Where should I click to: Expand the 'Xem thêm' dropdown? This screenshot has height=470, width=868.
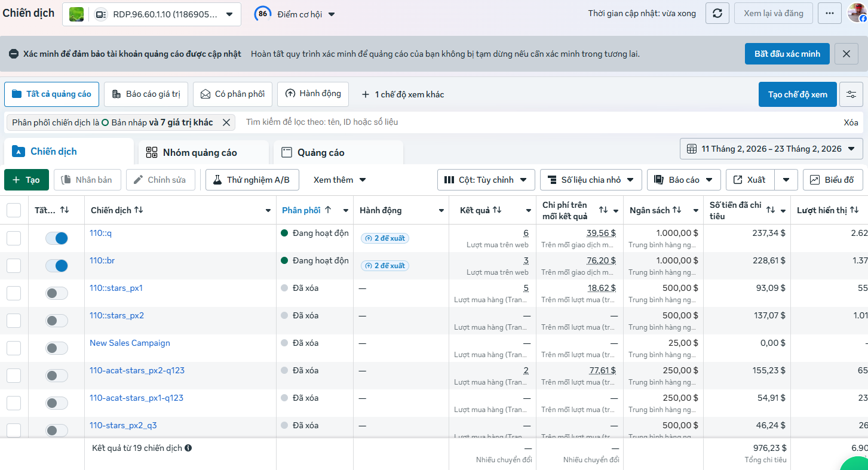coord(339,180)
